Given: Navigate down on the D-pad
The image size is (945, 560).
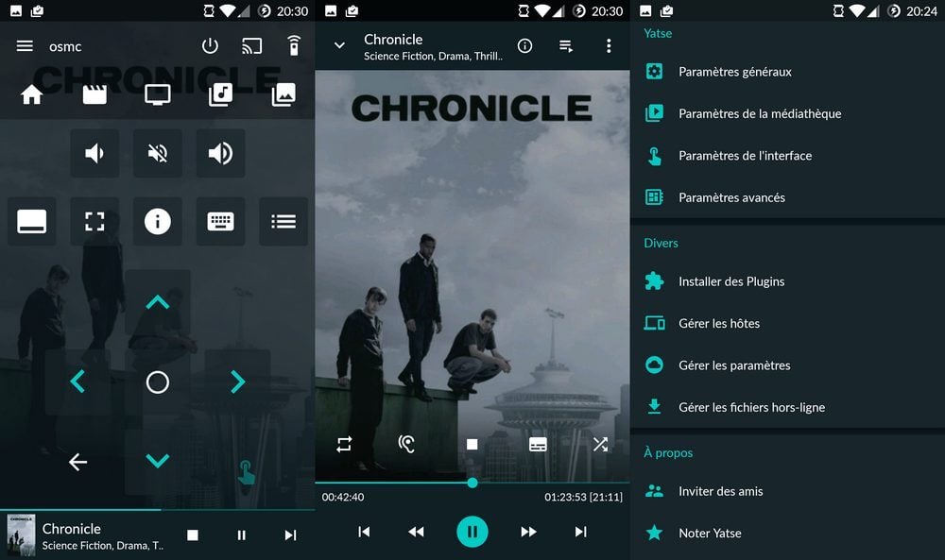Looking at the screenshot, I should 157,461.
